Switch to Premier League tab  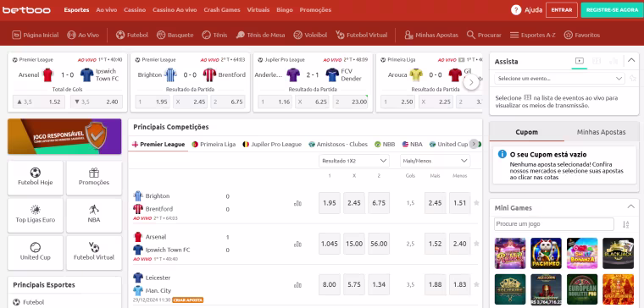coord(158,145)
